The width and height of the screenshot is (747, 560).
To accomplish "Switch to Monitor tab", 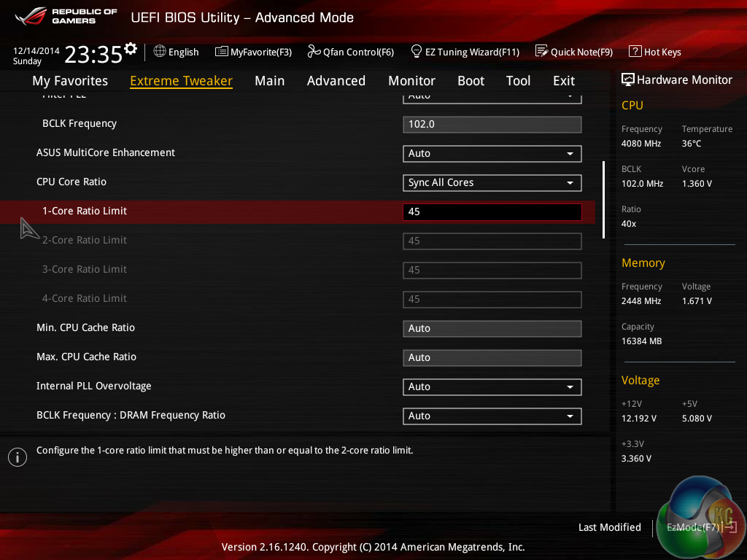I will (411, 81).
